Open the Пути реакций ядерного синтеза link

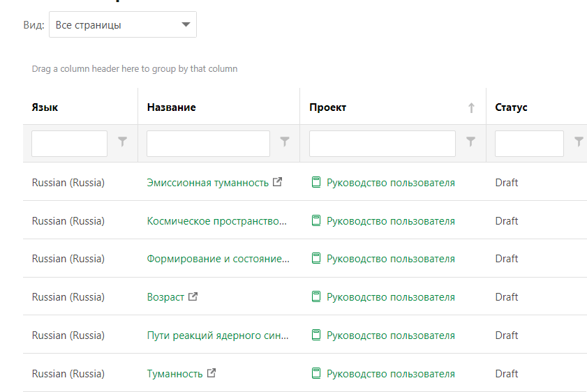click(x=218, y=336)
